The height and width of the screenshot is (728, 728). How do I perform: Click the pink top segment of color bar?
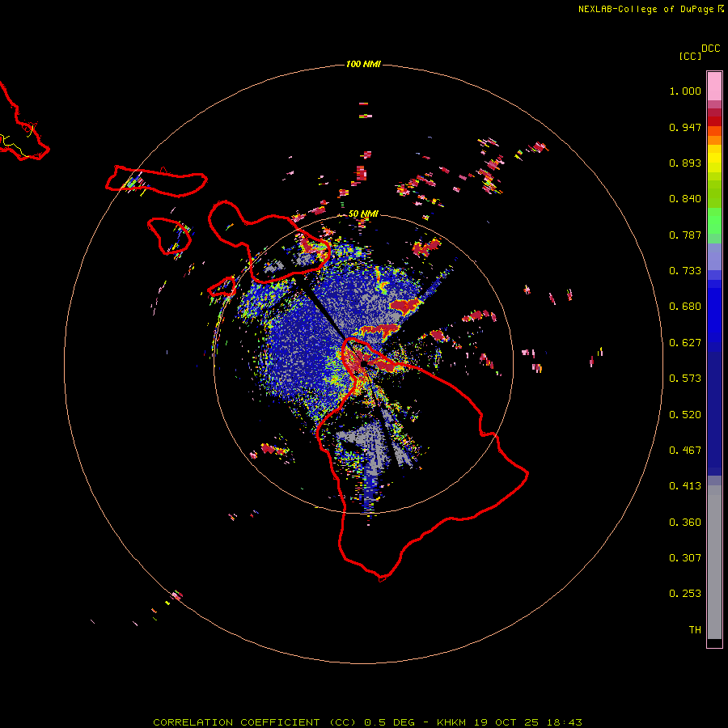pyautogui.click(x=714, y=87)
